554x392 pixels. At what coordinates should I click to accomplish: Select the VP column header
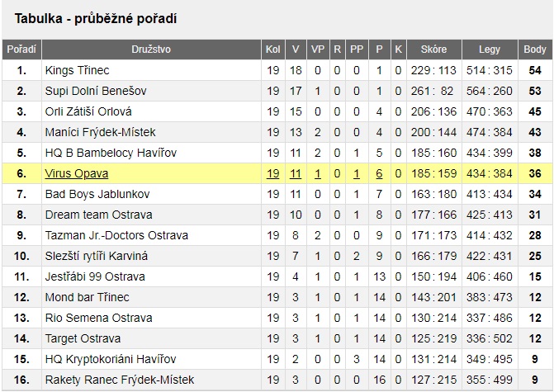(318, 50)
